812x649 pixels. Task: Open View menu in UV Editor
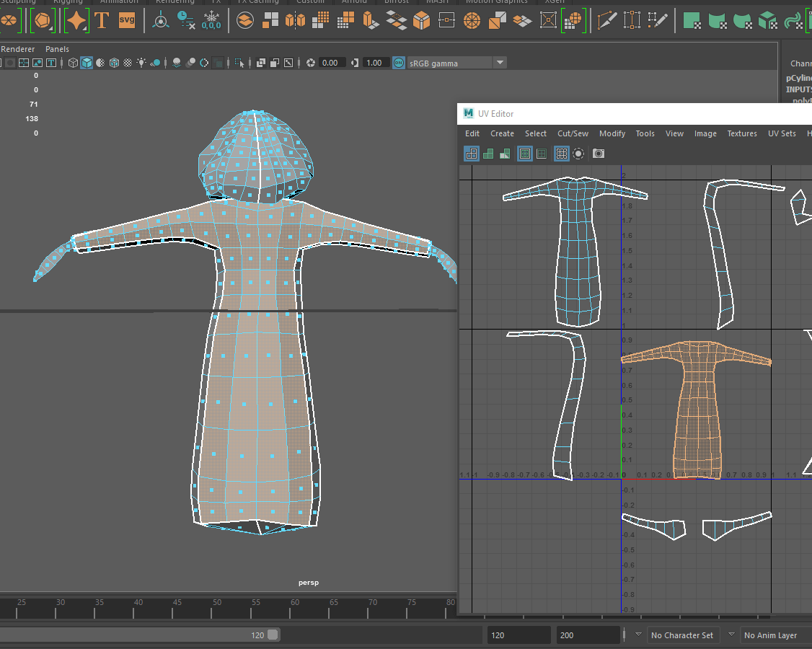(674, 133)
